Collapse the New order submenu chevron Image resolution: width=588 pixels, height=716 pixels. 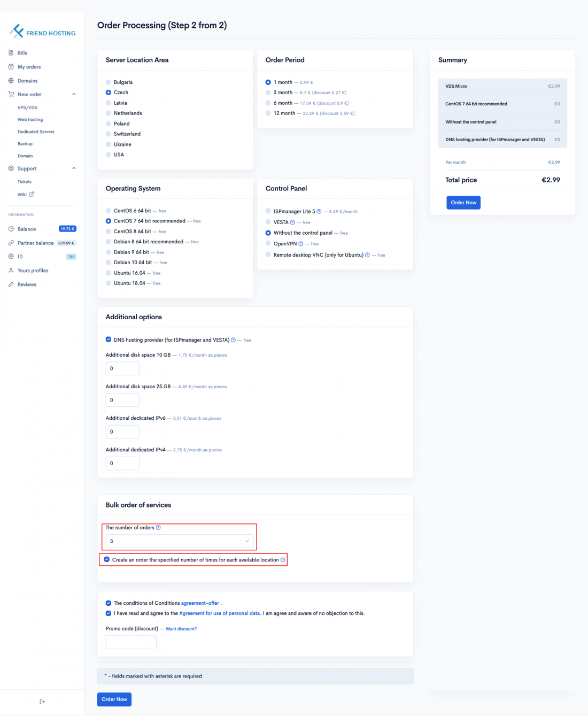[74, 94]
